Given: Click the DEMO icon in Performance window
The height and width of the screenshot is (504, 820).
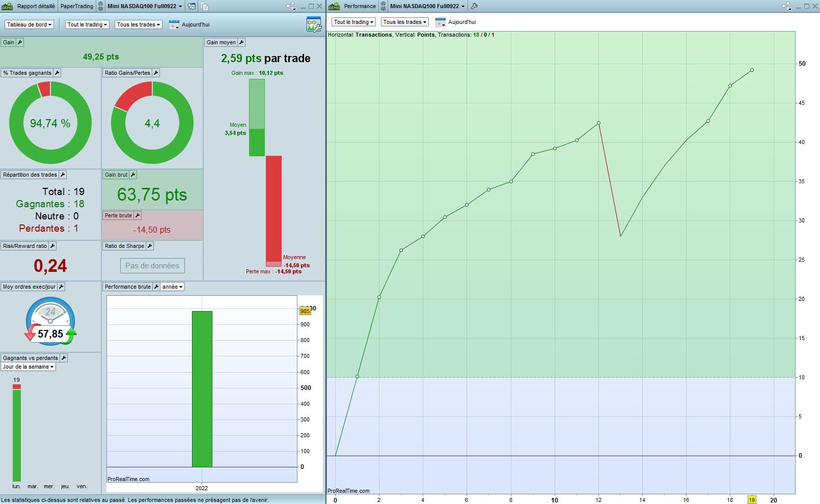Looking at the screenshot, I should point(334,6).
